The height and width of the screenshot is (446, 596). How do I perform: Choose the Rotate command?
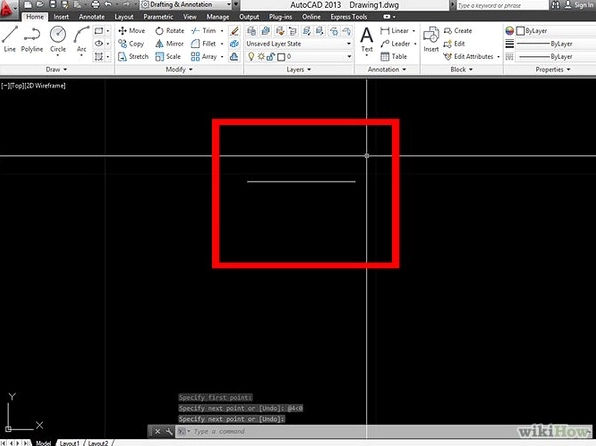pyautogui.click(x=170, y=31)
